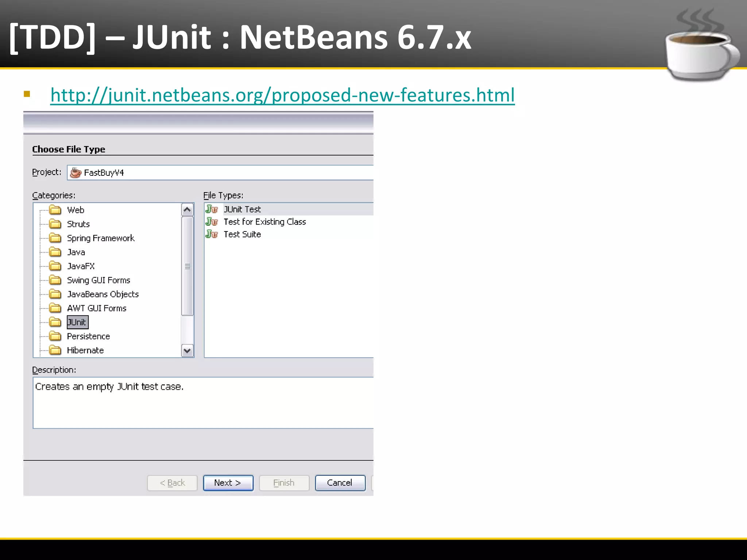Screen dimensions: 747x560
Task: Choose Test for Existing Class file type
Action: pyautogui.click(x=265, y=222)
